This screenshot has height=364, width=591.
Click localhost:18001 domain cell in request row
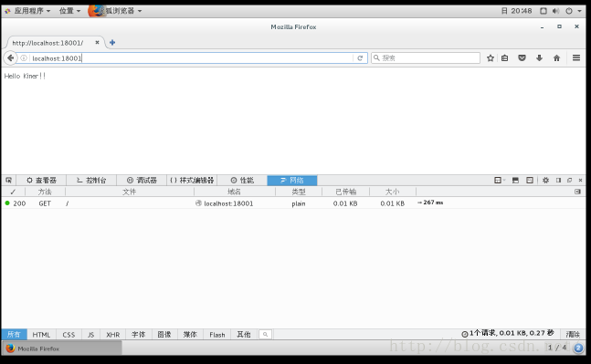coord(228,203)
